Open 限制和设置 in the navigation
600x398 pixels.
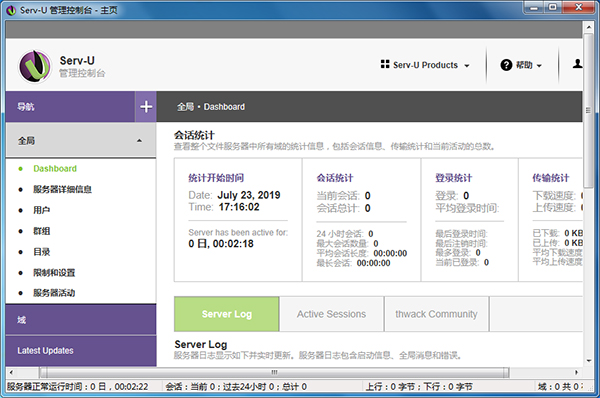54,272
